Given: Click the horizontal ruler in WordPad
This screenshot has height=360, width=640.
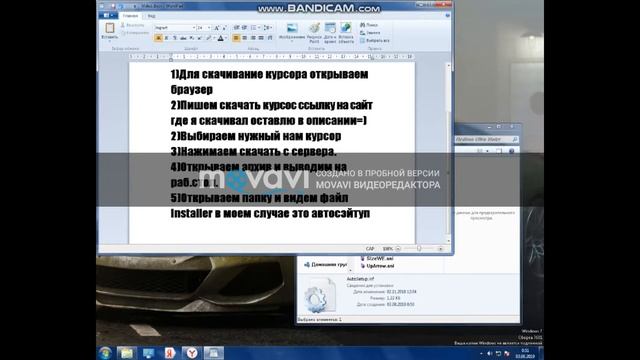Looking at the screenshot, I should click(271, 57).
